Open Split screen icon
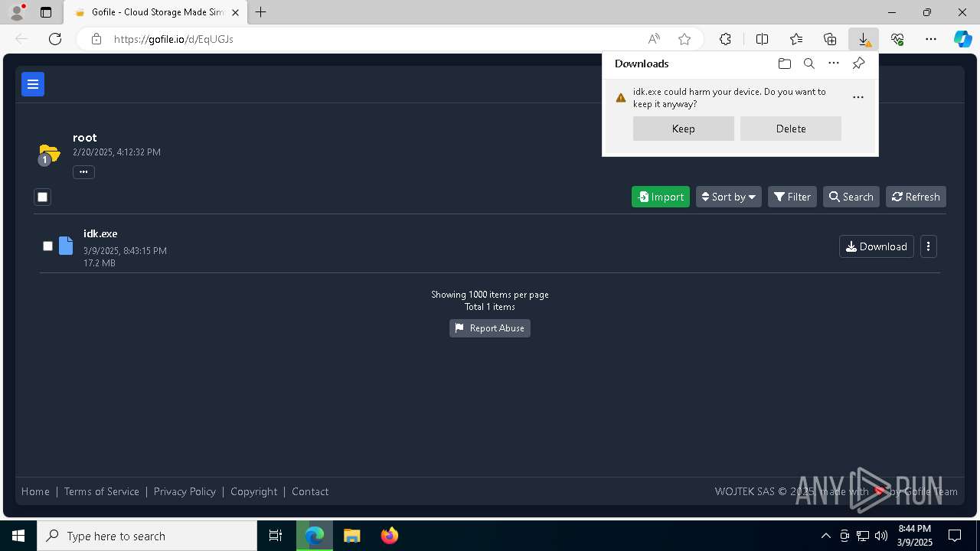Viewport: 980px width, 551px height. tap(763, 39)
